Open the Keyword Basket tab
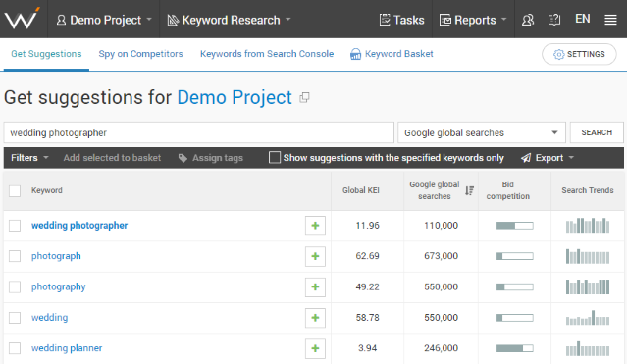Image resolution: width=627 pixels, height=364 pixels. [392, 54]
